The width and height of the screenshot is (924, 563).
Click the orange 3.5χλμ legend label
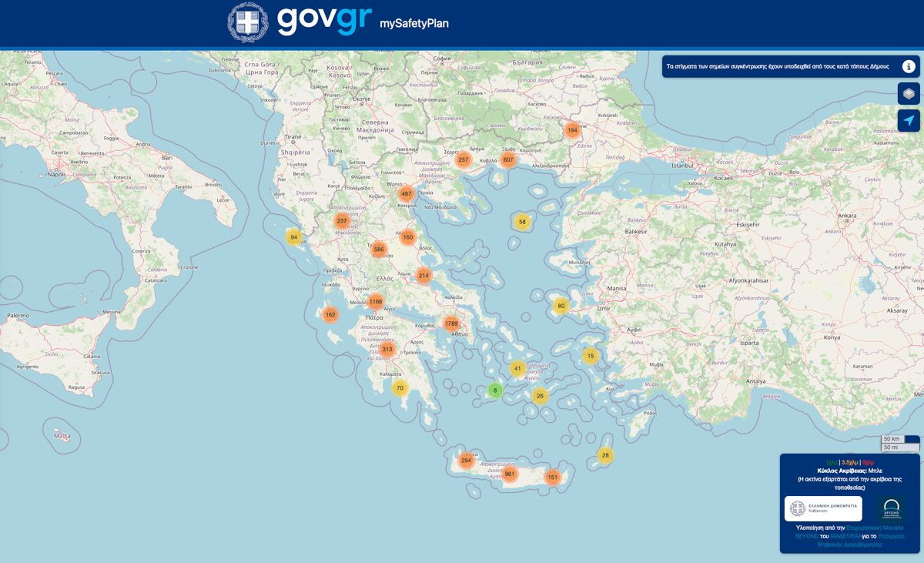pyautogui.click(x=849, y=462)
